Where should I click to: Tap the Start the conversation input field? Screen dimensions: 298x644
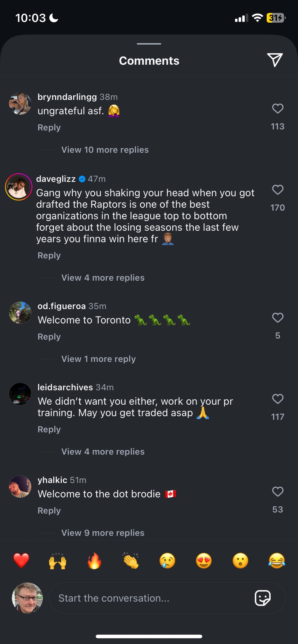point(151,598)
